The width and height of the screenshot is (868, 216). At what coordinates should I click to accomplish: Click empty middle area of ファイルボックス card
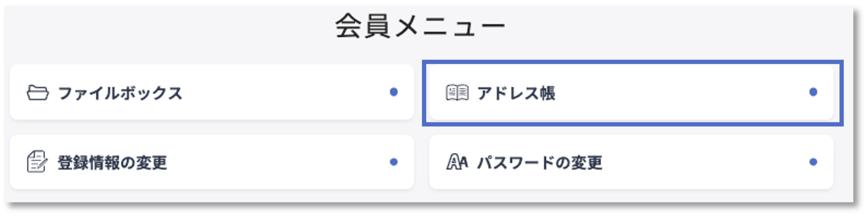[286, 93]
